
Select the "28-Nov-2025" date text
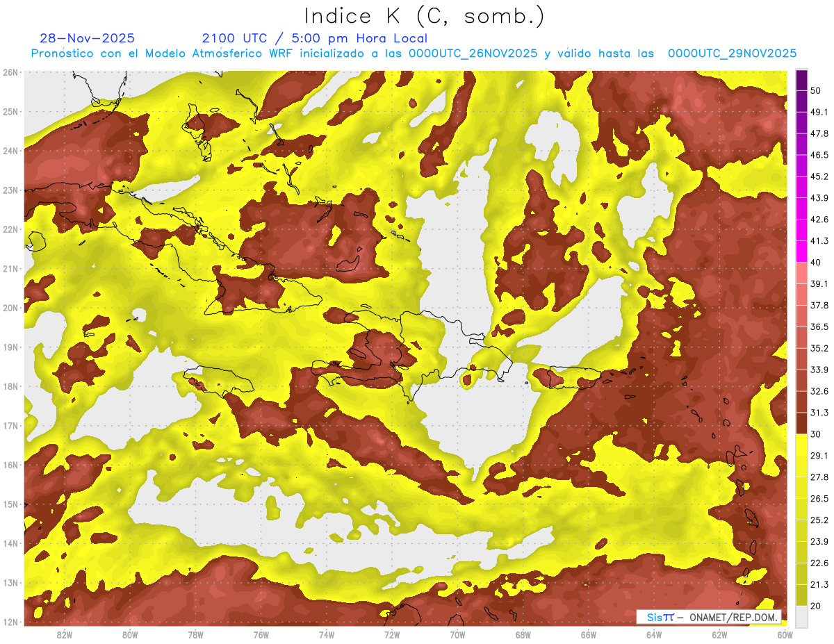[x=88, y=38]
